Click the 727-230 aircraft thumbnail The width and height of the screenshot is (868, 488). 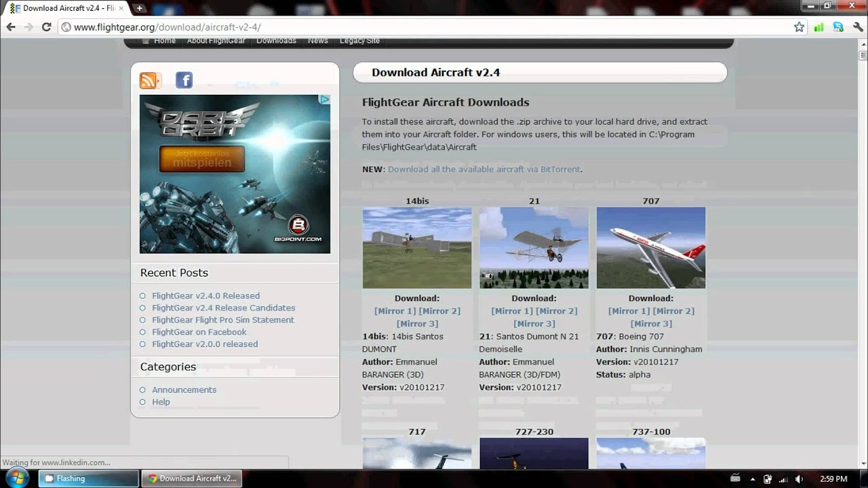tap(534, 453)
